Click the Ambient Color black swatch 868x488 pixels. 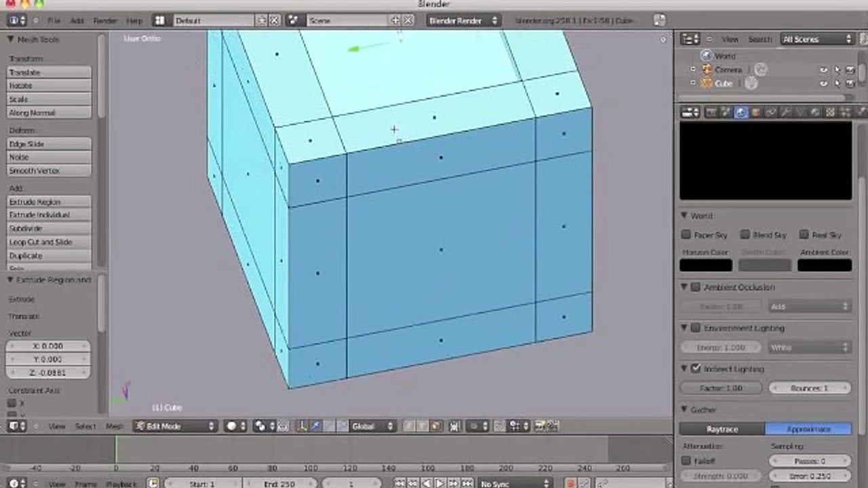825,265
